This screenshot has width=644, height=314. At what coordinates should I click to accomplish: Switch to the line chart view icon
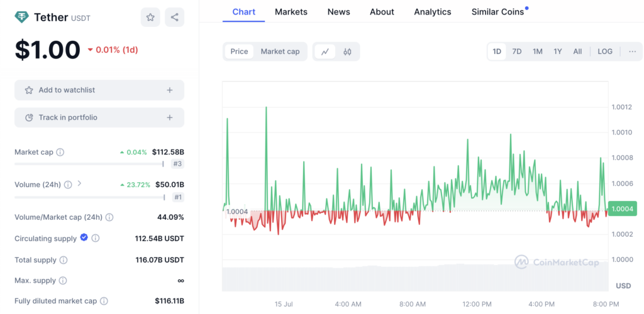pos(325,51)
